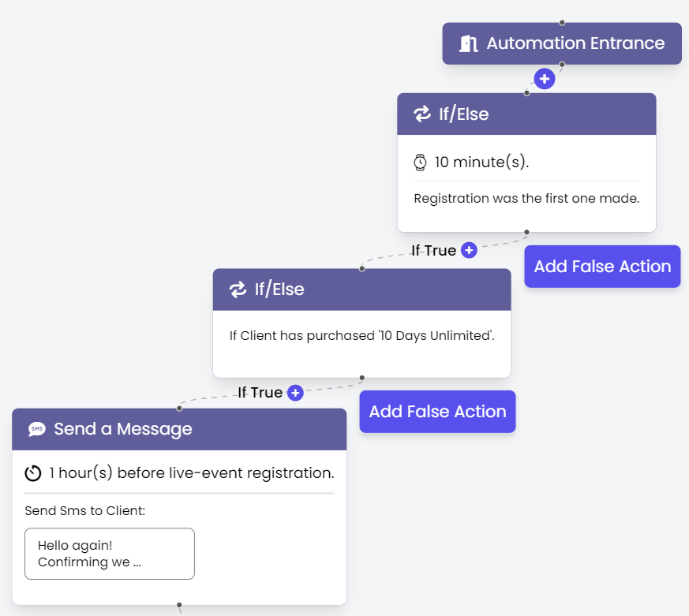Add a step after the registration node's If True
Image resolution: width=689 pixels, height=616 pixels.
click(469, 250)
